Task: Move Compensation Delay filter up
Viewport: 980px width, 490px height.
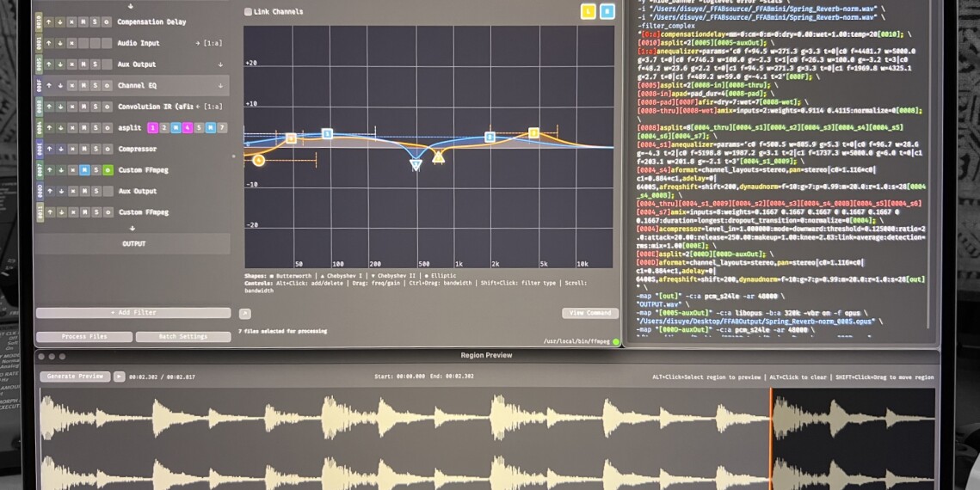Action: (49, 21)
